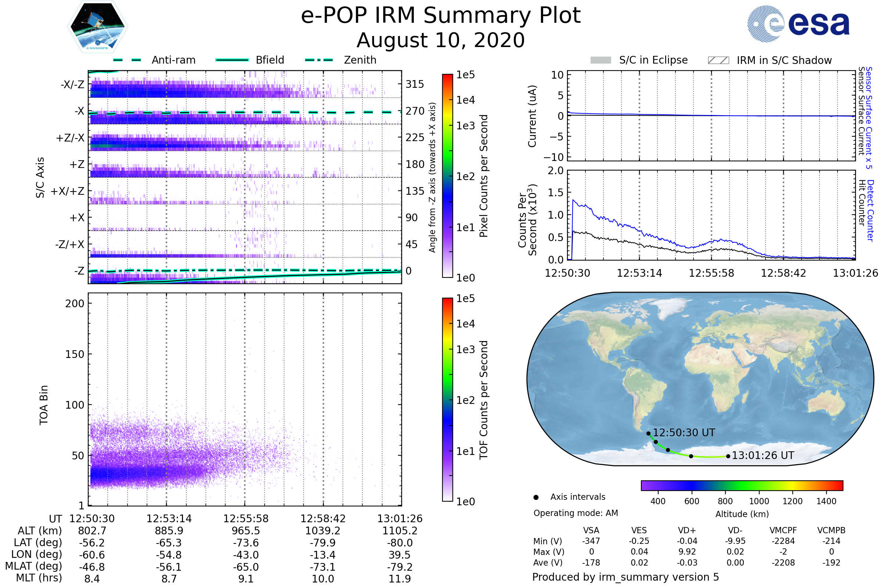Click the IRM in S/C Shadow hatched swatch
The image size is (882, 588).
(718, 60)
